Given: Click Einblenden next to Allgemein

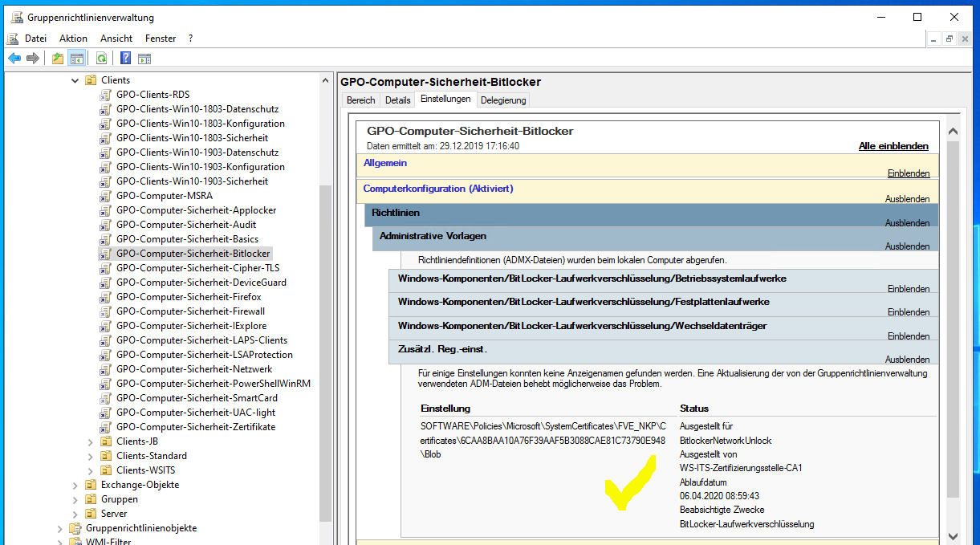Looking at the screenshot, I should coord(909,173).
